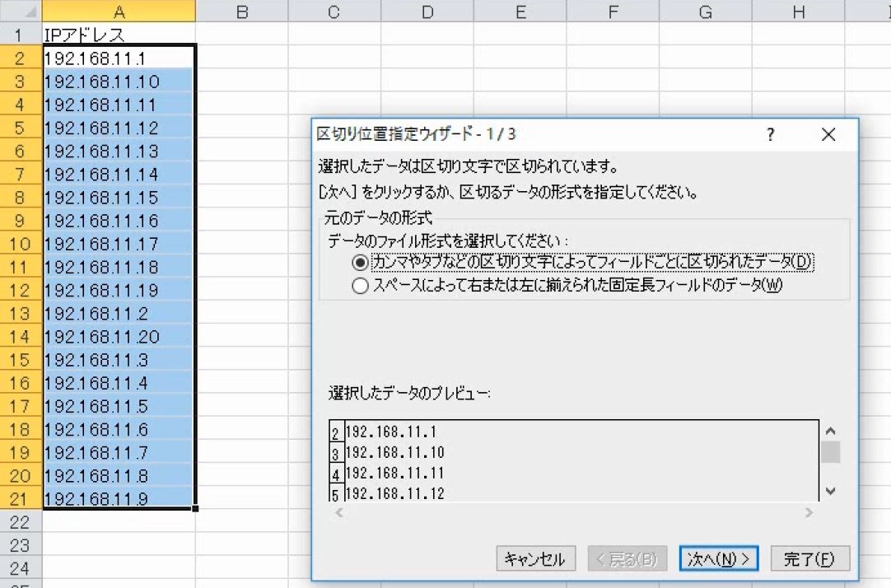This screenshot has height=588, width=891.
Task: Click the 完了(F) Finish button
Action: (809, 558)
